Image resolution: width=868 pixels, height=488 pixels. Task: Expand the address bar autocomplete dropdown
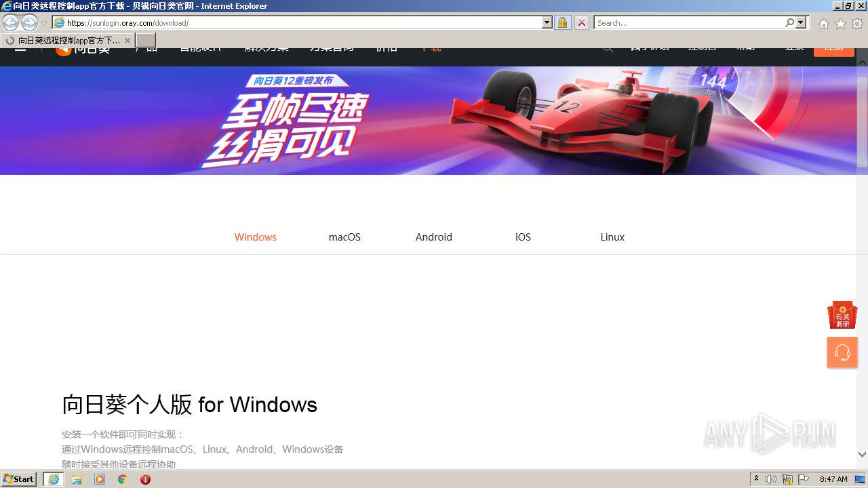tap(547, 22)
